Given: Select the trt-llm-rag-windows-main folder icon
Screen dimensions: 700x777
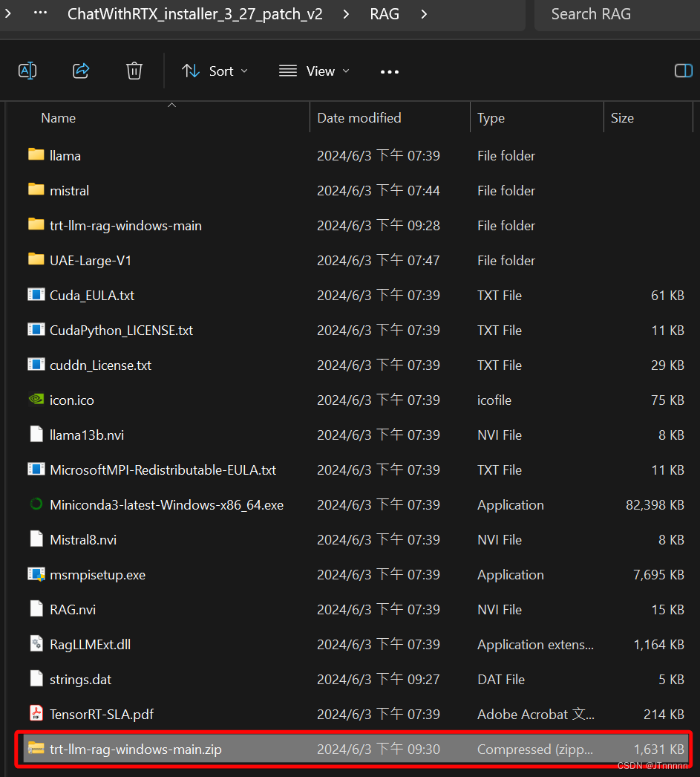Looking at the screenshot, I should point(36,224).
